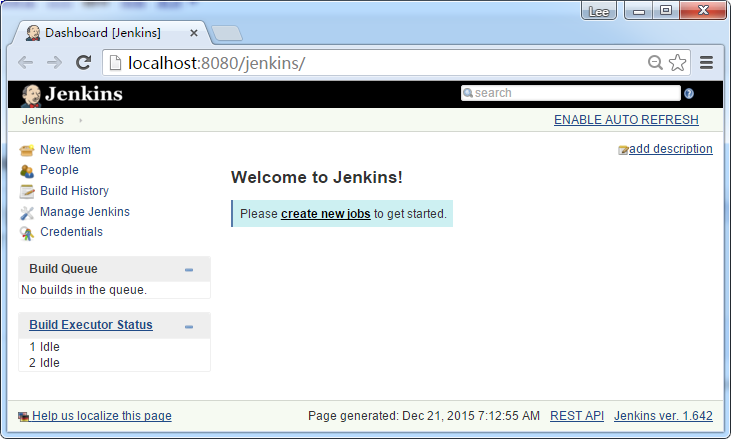Viewport: 731px width, 439px height.
Task: Click the add description link
Action: coord(670,149)
